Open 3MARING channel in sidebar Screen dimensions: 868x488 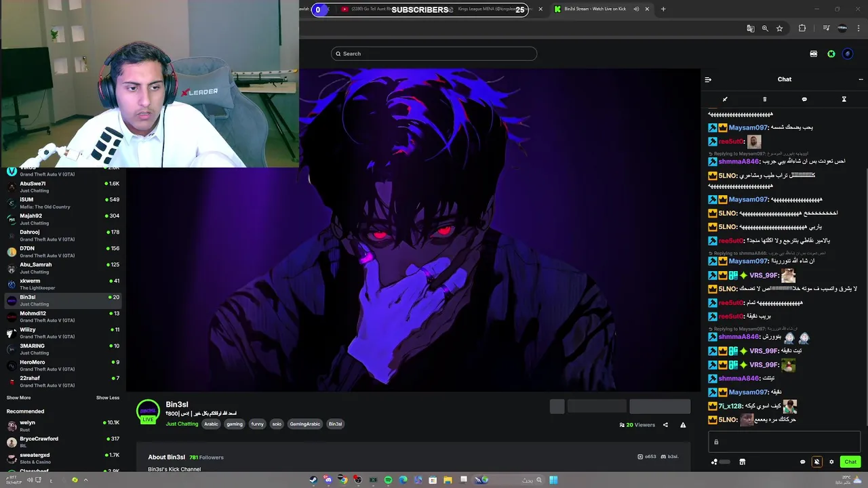click(62, 349)
